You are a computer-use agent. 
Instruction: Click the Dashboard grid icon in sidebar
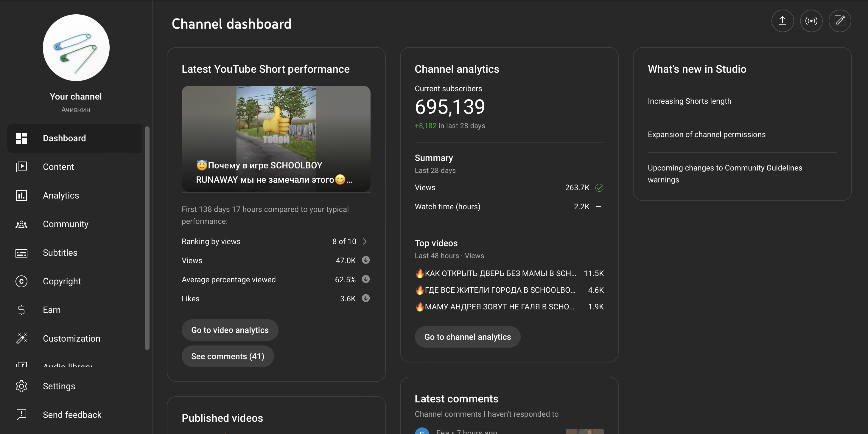pyautogui.click(x=21, y=138)
